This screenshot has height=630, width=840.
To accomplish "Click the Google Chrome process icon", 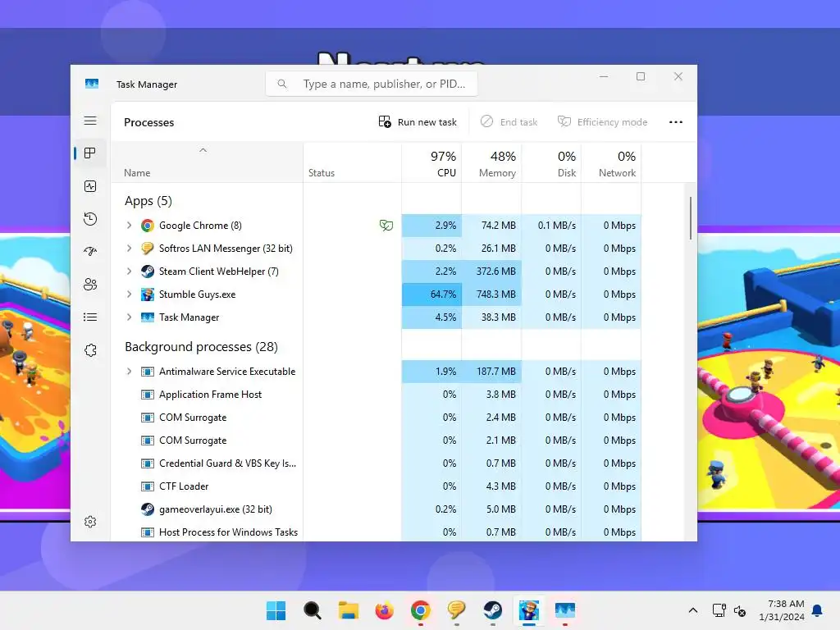I will [148, 226].
